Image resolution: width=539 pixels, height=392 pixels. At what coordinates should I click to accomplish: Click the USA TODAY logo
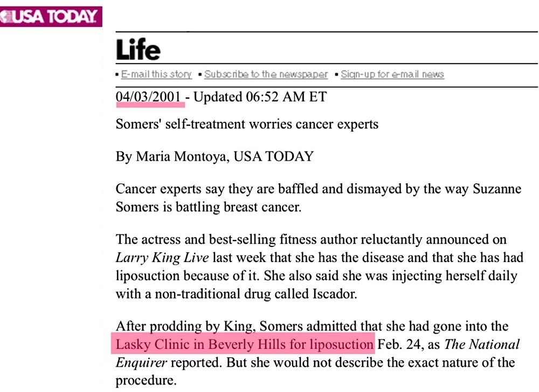[50, 17]
